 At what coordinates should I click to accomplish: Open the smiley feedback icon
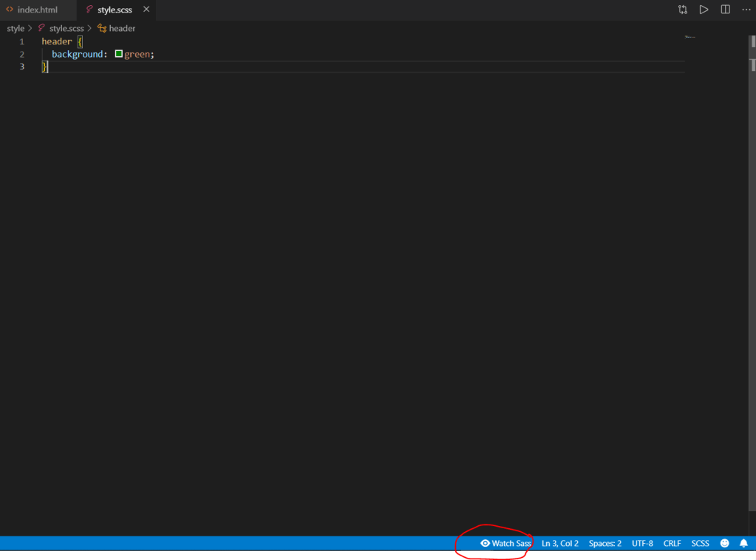pos(724,543)
